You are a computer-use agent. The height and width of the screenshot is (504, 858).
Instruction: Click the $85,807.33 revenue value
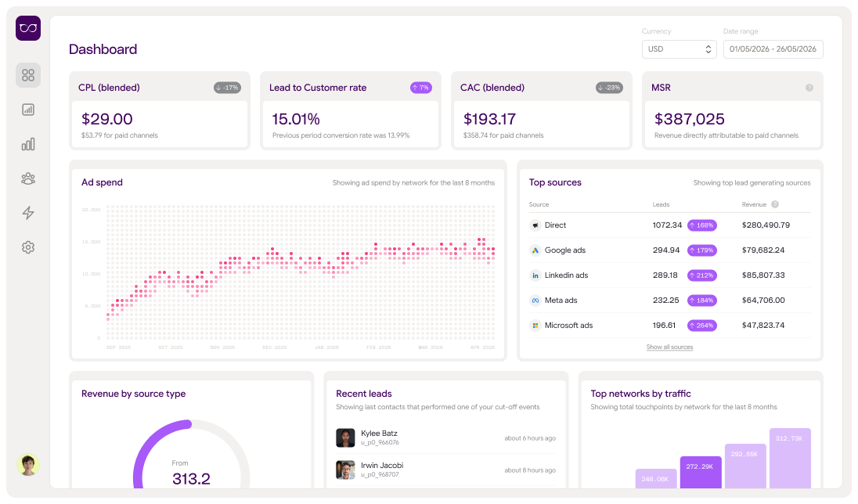(763, 275)
